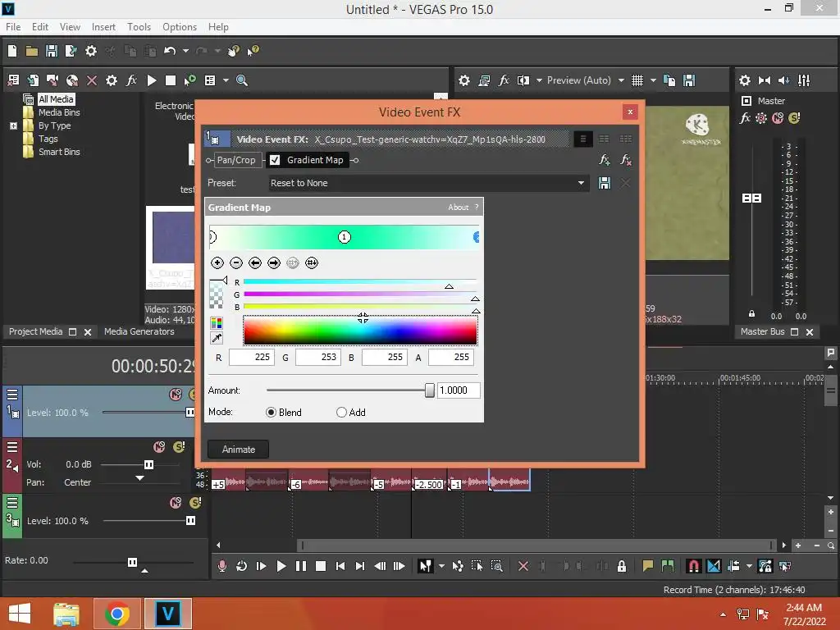
Task: Save snapshot to file in preview toolbar
Action: click(689, 80)
